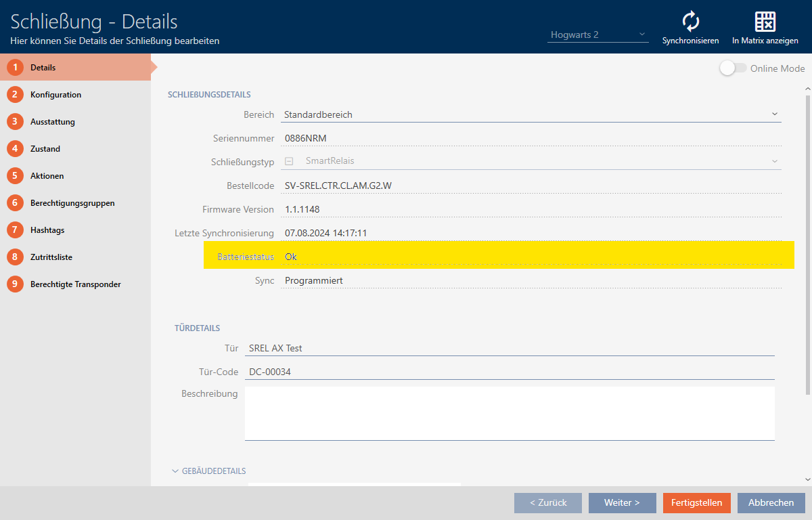Click step 9 Berechtigte Transponder icon

pyautogui.click(x=15, y=284)
